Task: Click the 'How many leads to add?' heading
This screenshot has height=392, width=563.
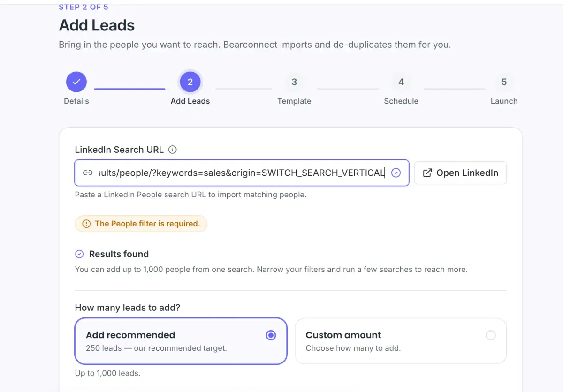Action: point(128,308)
